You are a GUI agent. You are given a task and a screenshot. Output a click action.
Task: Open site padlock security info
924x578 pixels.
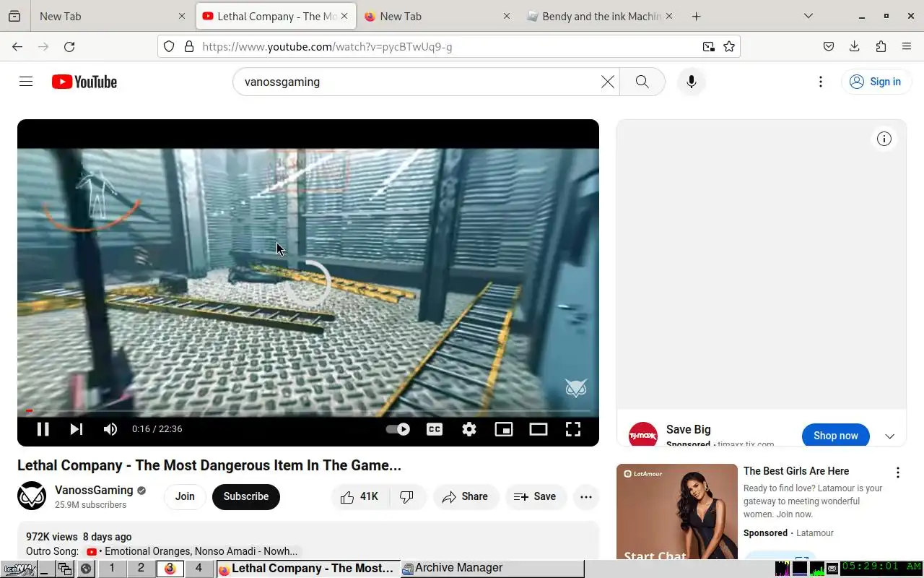click(189, 46)
